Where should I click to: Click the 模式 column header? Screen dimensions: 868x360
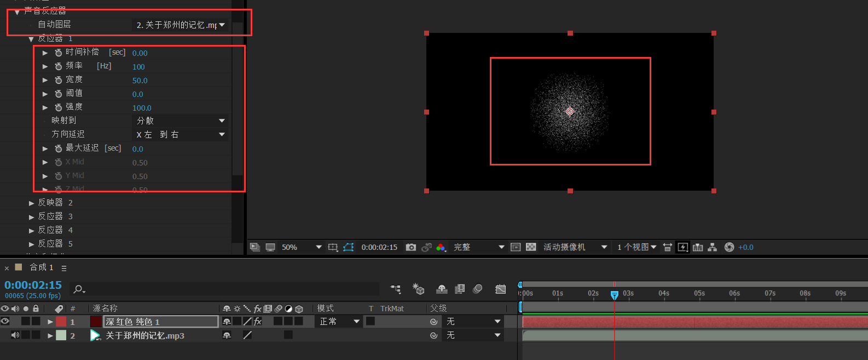(326, 308)
